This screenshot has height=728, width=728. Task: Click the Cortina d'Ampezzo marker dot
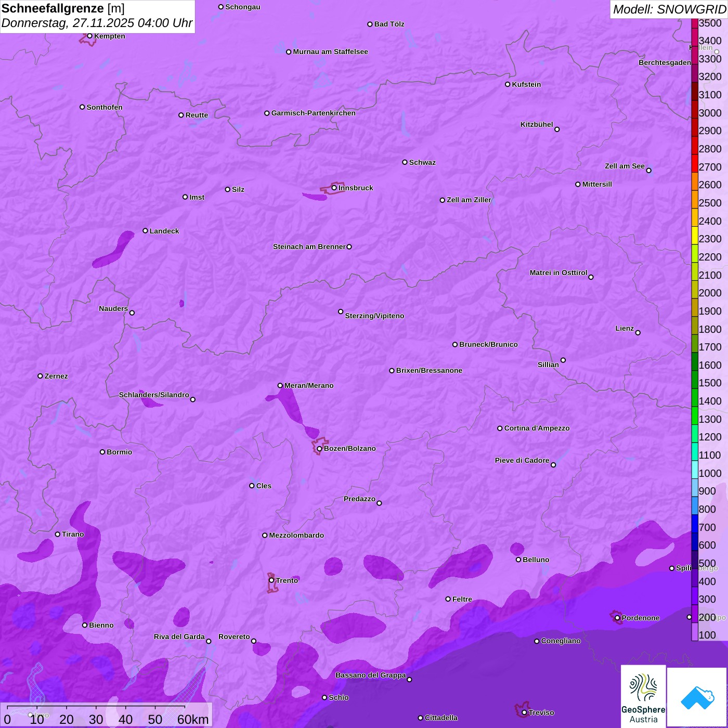[x=500, y=428]
